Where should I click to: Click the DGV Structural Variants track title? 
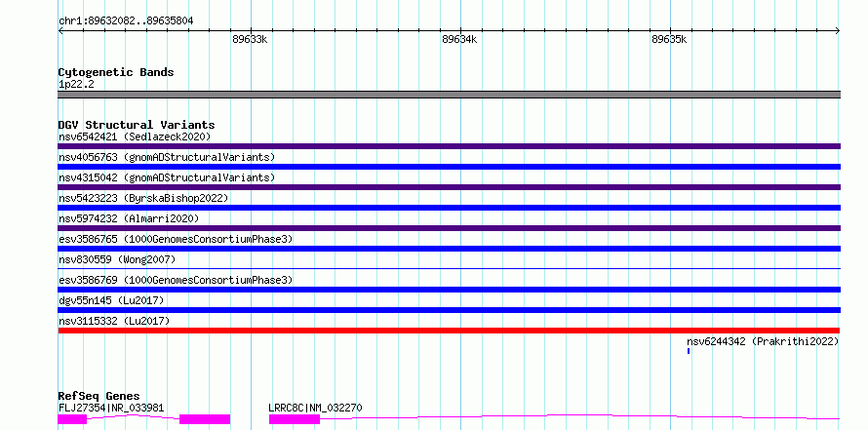point(137,125)
